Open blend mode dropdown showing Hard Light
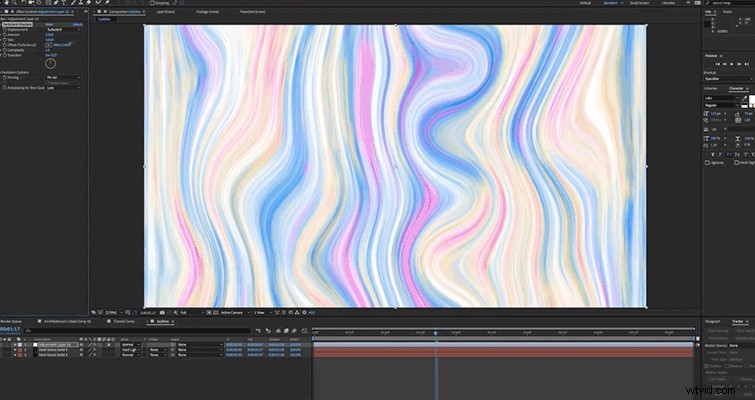 (x=130, y=350)
